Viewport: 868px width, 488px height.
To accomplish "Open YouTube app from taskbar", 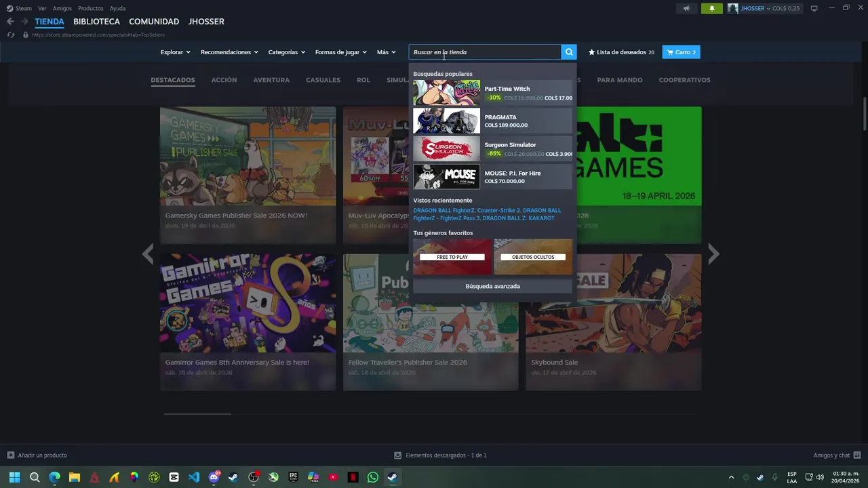I will click(x=333, y=477).
